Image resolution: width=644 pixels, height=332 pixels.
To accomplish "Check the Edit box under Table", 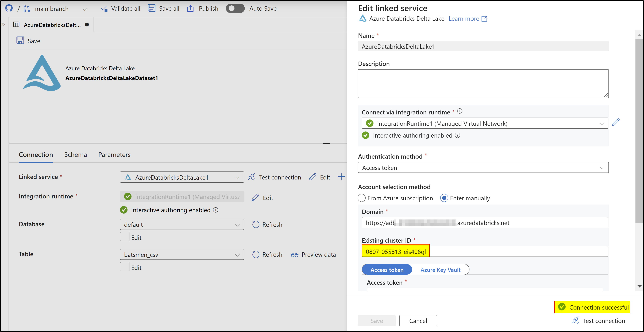I will (125, 267).
